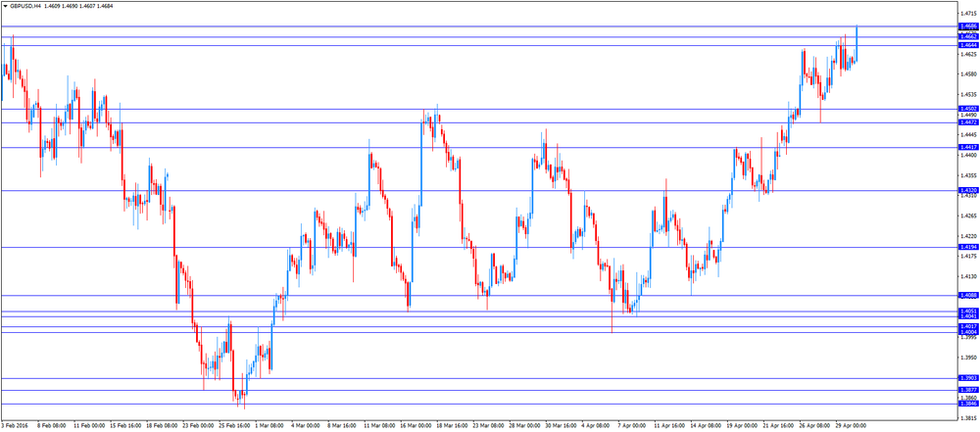Click the 4 Mar 00:00 time label

(306, 426)
